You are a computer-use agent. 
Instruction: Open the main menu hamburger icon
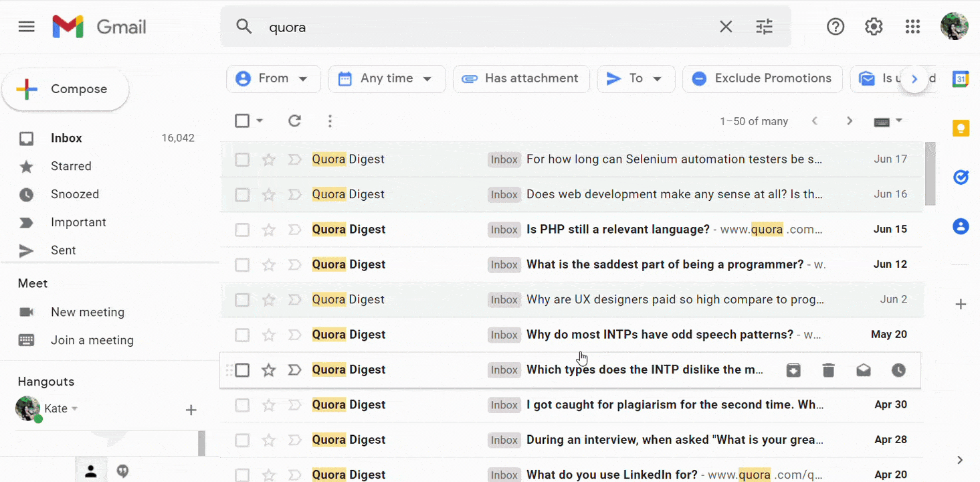coord(26,27)
